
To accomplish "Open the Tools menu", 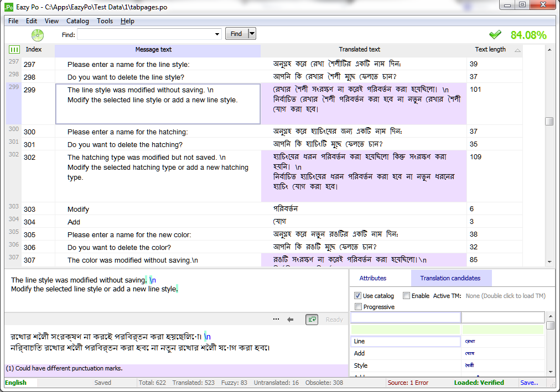I will pos(105,21).
